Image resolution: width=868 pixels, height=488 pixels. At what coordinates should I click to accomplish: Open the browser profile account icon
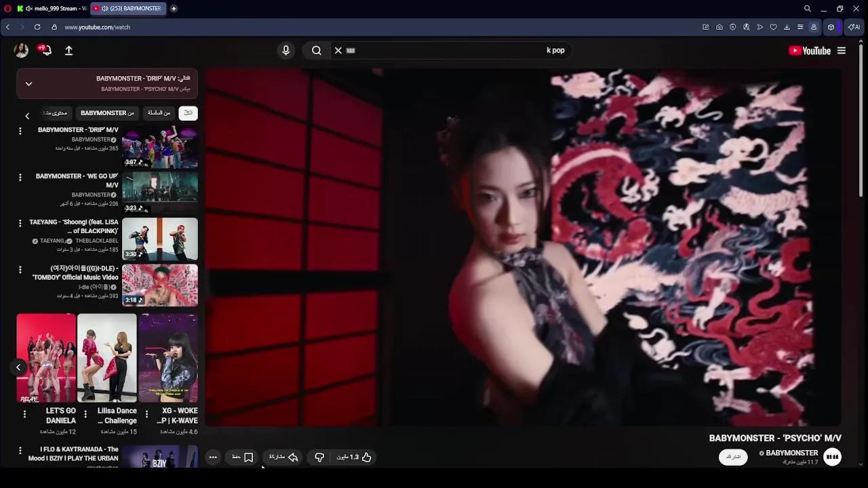[x=814, y=27]
